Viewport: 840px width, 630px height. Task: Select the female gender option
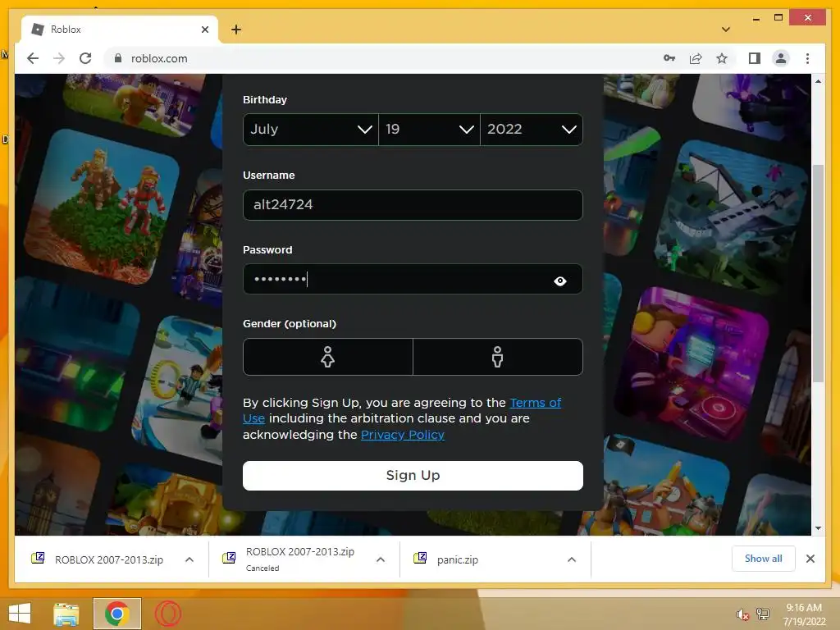(328, 357)
